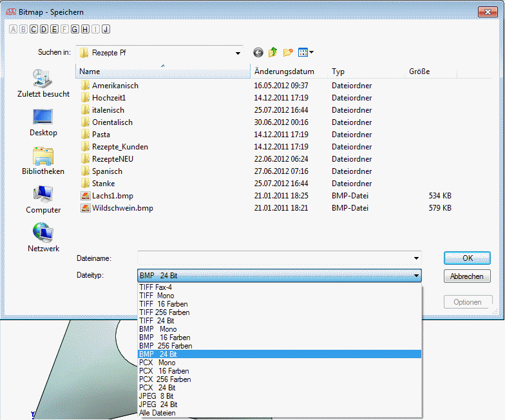Open Computer in places bar
Screen dimensions: 505x420
[43, 200]
